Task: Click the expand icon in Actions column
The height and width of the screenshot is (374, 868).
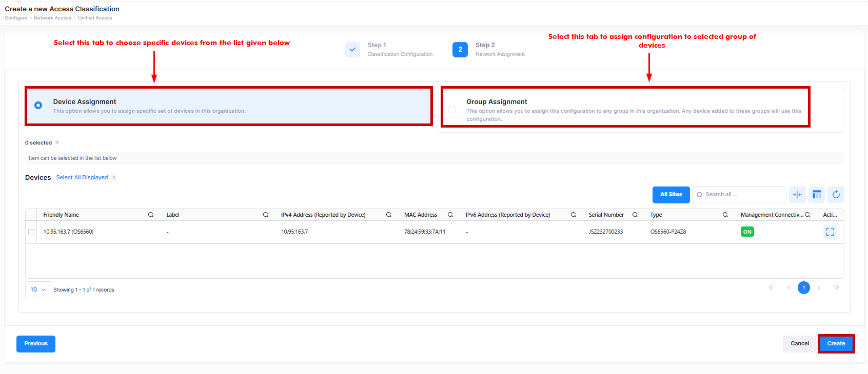Action: click(830, 232)
